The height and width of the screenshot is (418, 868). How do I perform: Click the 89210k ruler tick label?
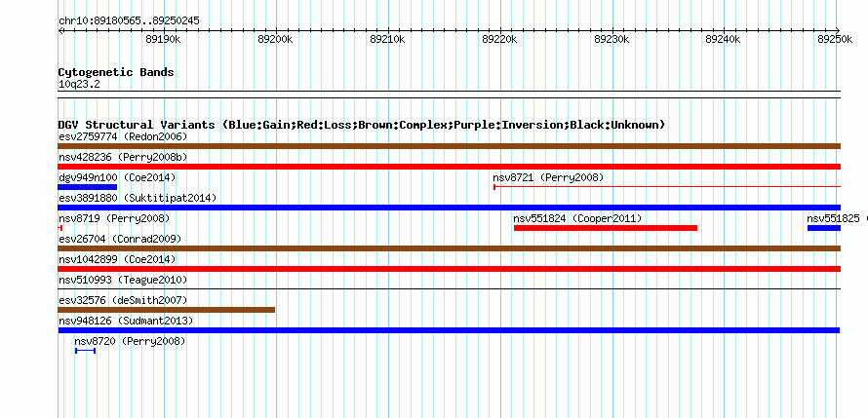point(387,39)
